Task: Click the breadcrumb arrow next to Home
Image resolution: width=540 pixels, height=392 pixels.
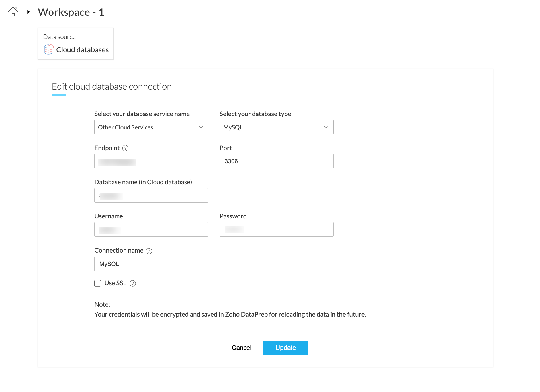Action: 28,12
